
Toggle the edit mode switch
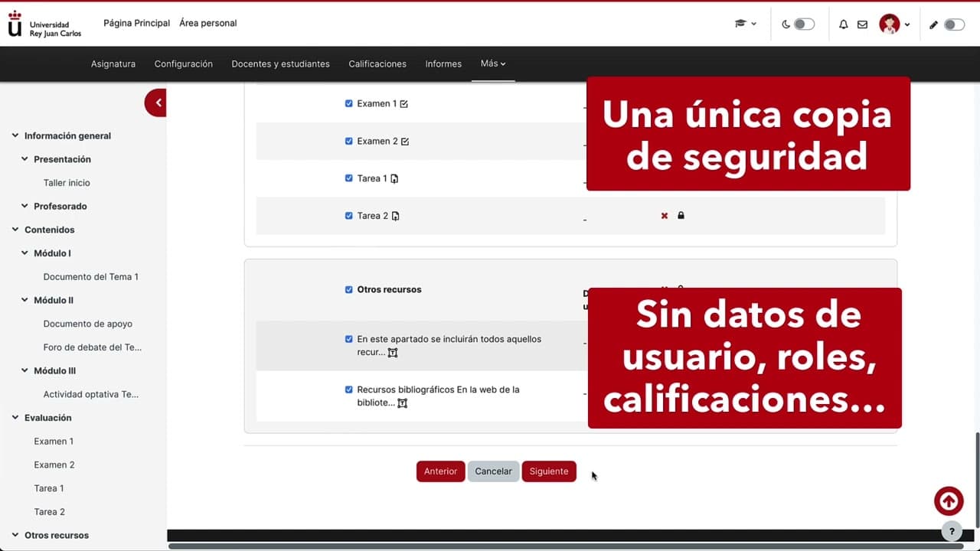(954, 24)
